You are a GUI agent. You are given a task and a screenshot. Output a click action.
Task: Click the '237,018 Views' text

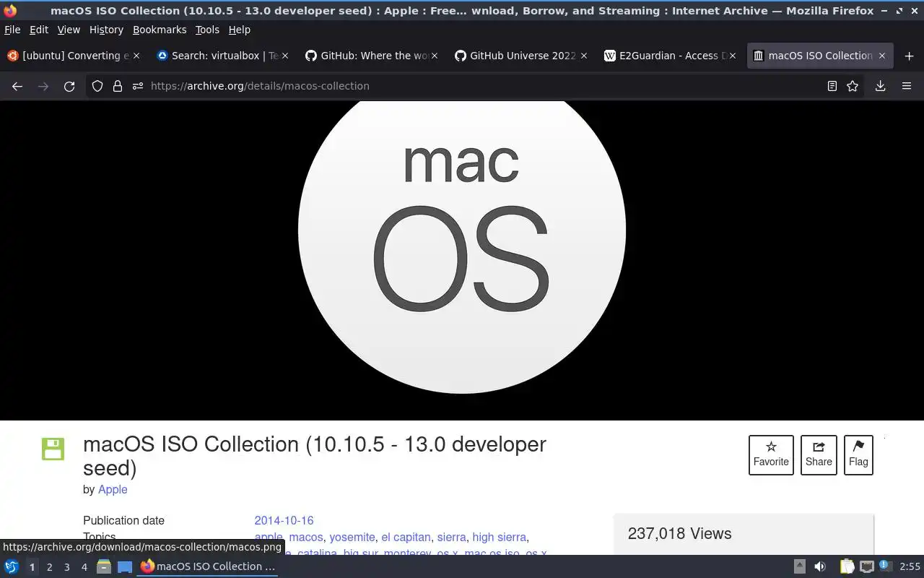coord(679,533)
